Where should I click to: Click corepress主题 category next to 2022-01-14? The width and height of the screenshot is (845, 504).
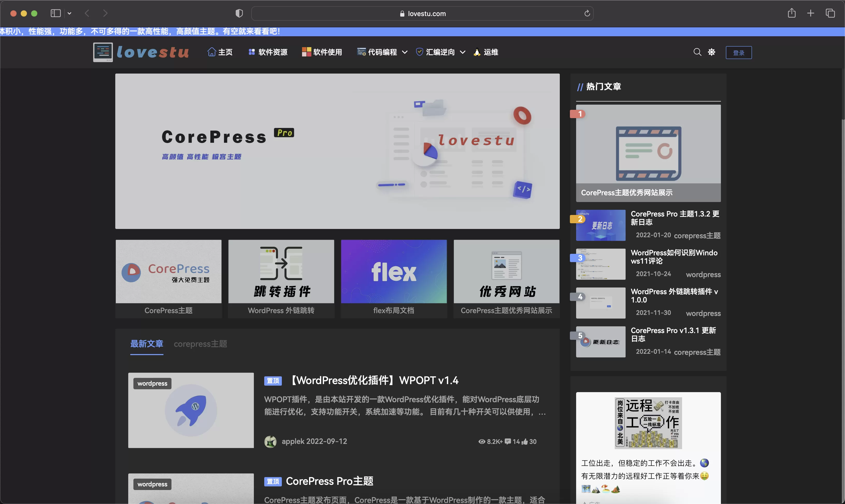pyautogui.click(x=697, y=352)
